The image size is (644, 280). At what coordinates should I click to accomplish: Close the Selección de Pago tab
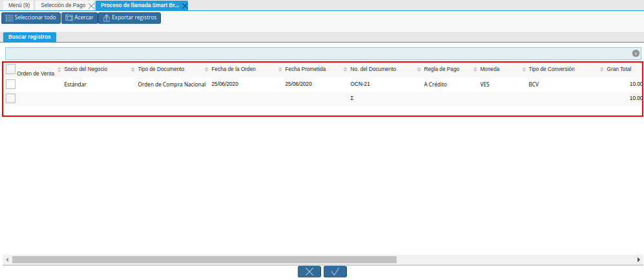(91, 6)
